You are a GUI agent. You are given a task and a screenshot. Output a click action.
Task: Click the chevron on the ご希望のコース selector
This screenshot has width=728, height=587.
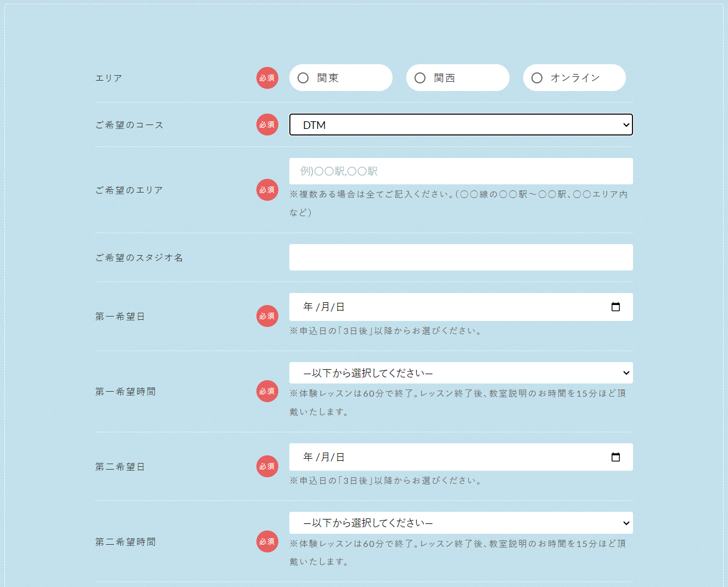626,125
